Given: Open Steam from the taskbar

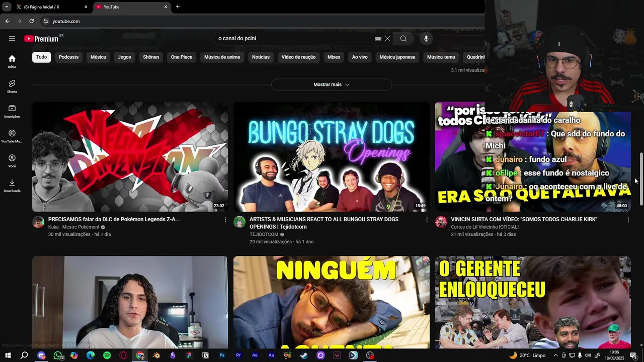Looking at the screenshot, I should tap(304, 355).
